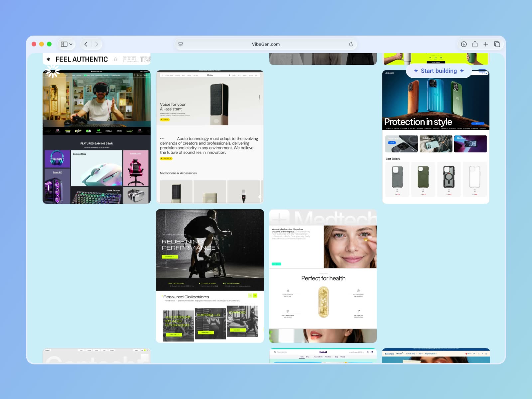Open the Perfect for health Medtech template
The width and height of the screenshot is (532, 399).
(323, 276)
